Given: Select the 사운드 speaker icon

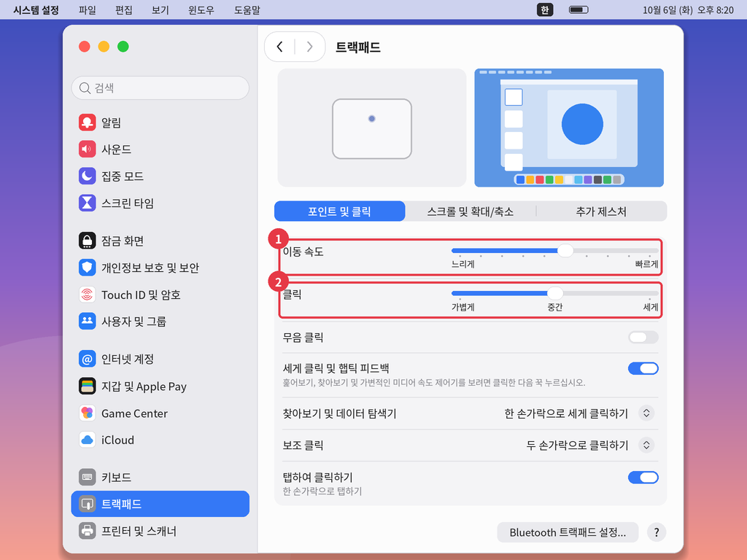Looking at the screenshot, I should click(x=88, y=149).
